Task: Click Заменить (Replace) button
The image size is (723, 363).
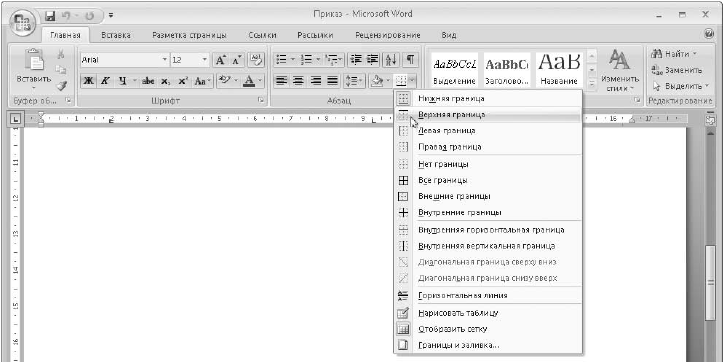Action: pos(676,70)
